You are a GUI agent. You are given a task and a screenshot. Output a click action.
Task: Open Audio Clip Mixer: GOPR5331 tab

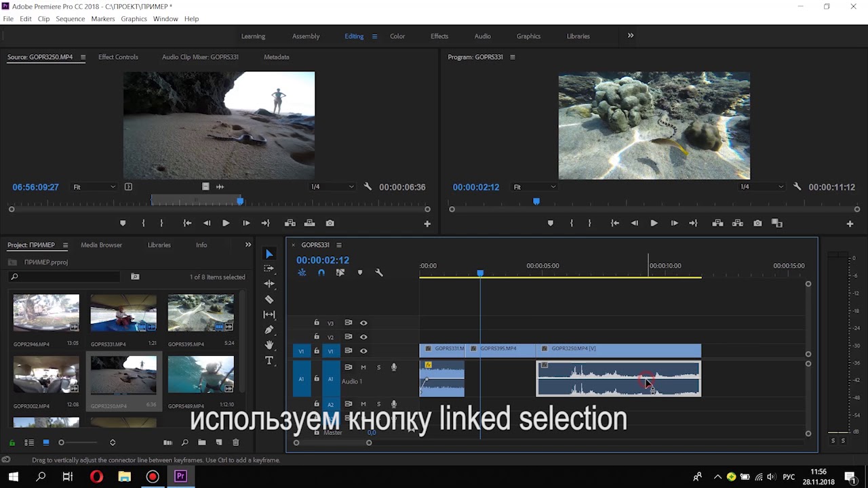(200, 57)
